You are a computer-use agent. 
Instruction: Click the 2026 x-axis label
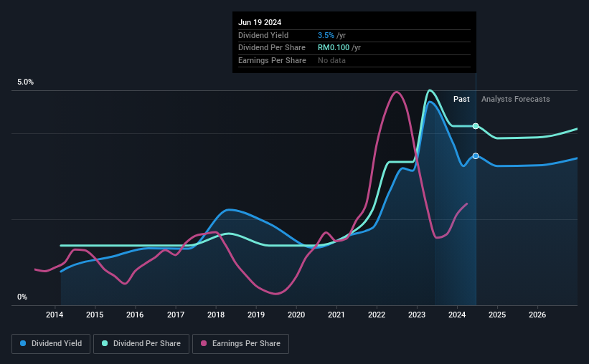pos(537,315)
